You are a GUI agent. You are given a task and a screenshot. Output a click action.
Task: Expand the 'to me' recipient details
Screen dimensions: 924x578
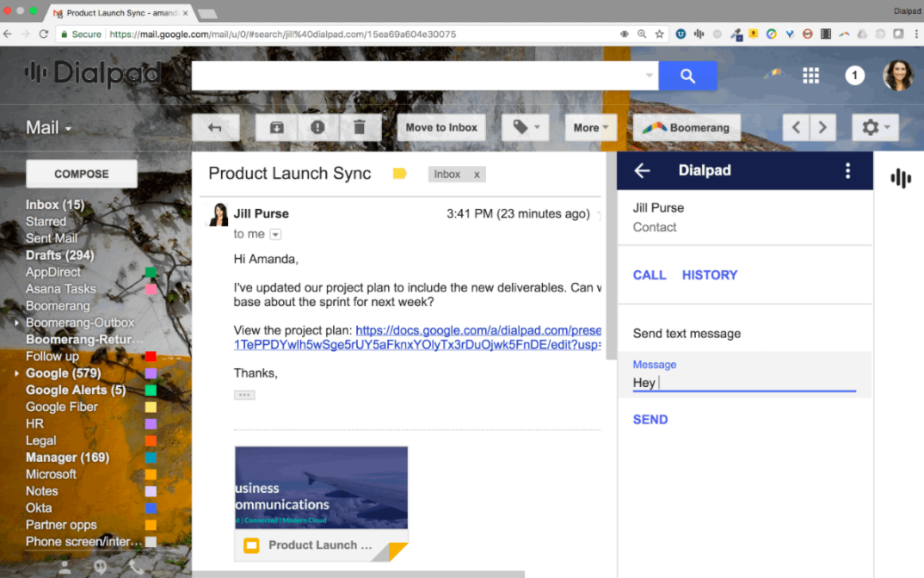tap(274, 233)
